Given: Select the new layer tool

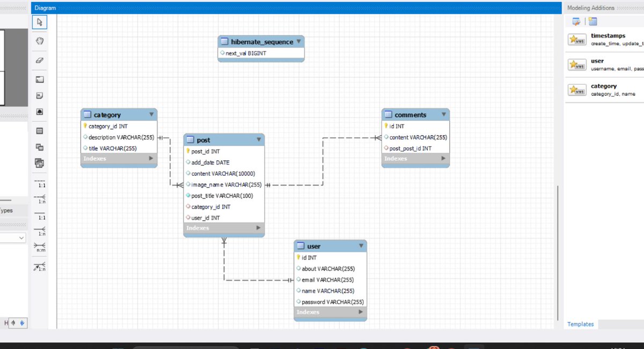Looking at the screenshot, I should point(40,79).
